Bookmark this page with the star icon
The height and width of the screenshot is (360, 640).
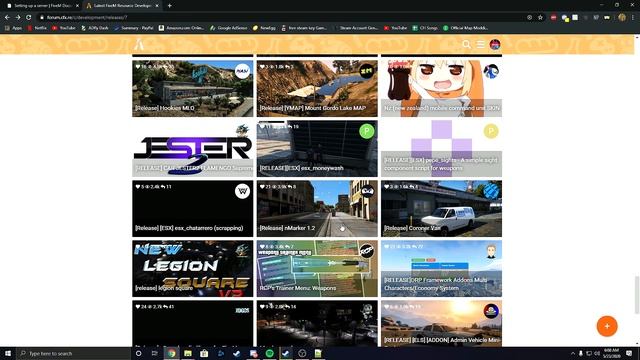[540, 18]
